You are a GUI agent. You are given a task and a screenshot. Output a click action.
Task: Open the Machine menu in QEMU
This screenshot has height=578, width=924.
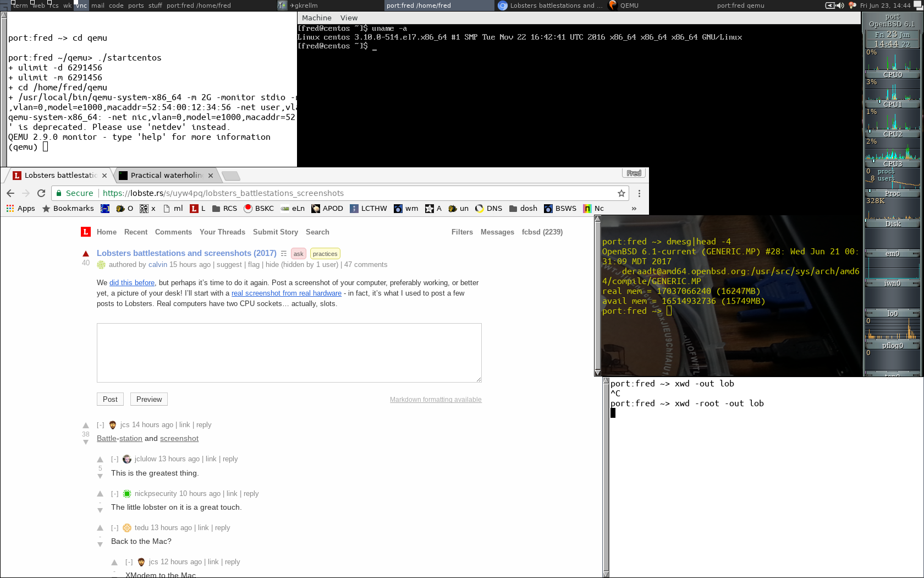click(x=317, y=18)
